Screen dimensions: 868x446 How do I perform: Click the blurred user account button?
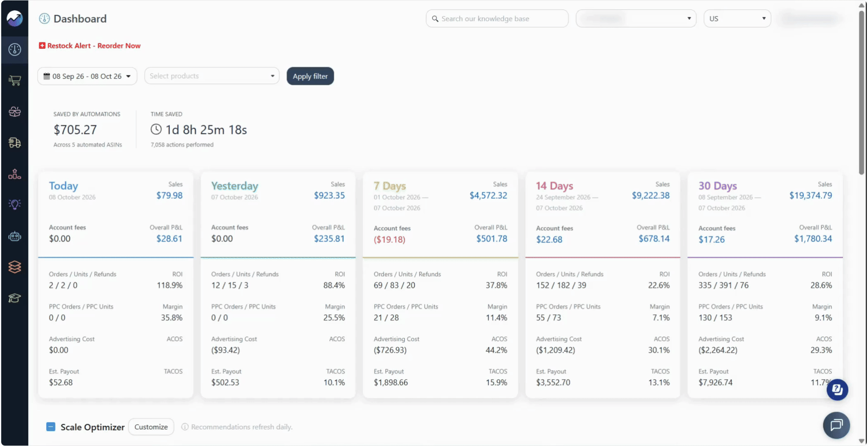coord(810,19)
